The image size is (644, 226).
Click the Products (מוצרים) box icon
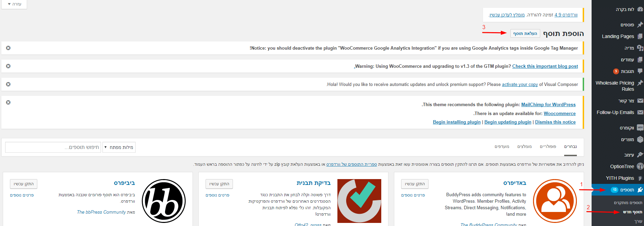click(640, 139)
